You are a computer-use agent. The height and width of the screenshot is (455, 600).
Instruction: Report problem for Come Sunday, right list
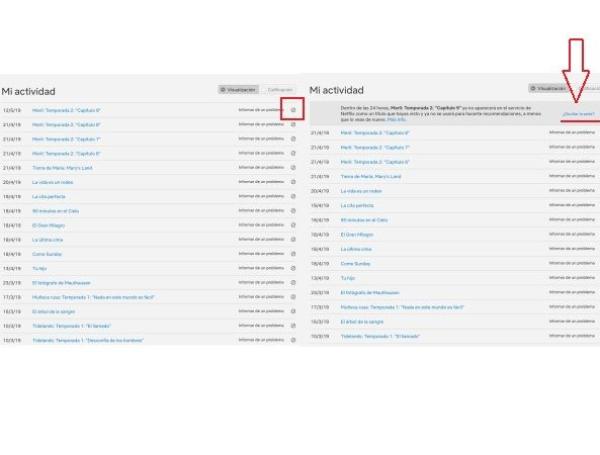(572, 263)
